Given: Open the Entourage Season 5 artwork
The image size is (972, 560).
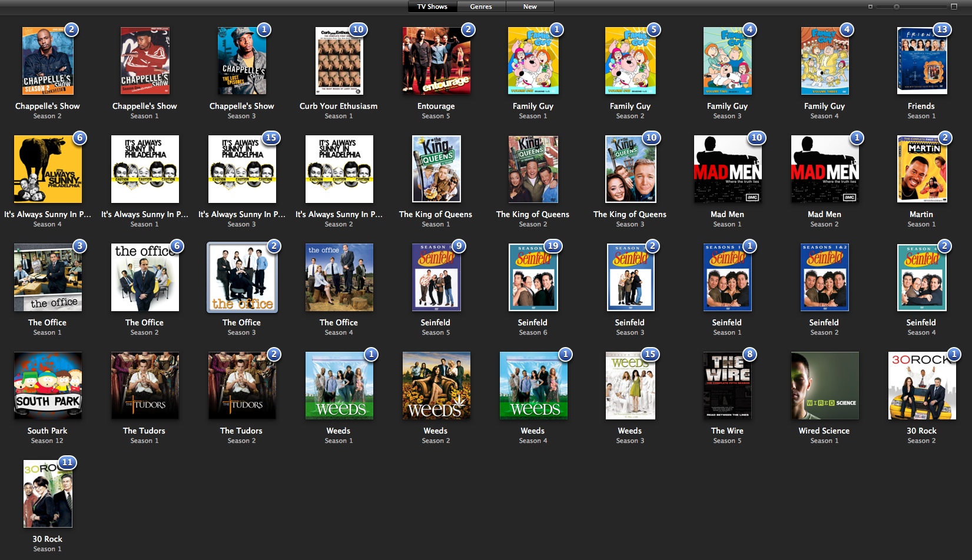Looking at the screenshot, I should (x=436, y=61).
